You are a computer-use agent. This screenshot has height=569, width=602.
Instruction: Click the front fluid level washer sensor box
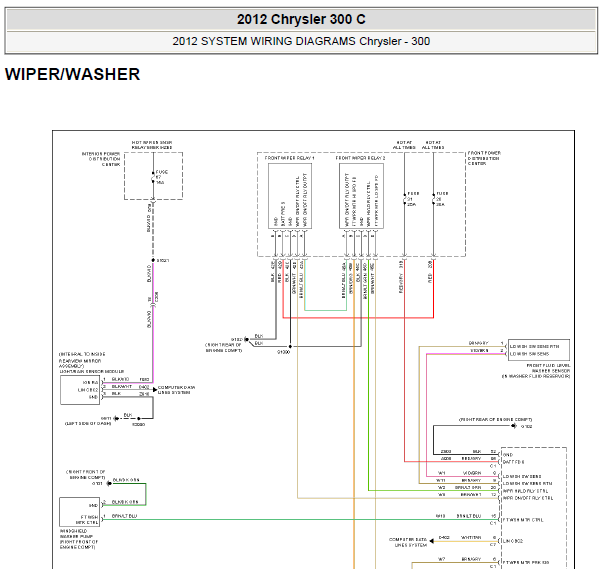[x=538, y=346]
